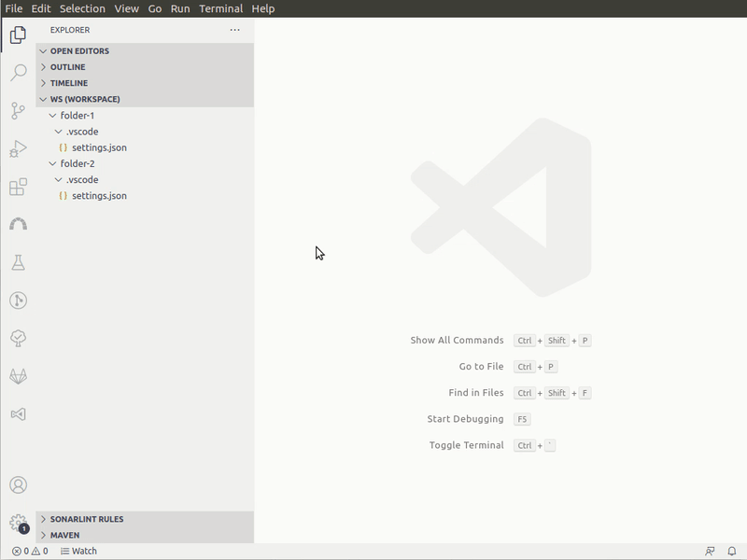Open the GitLab fox icon
The width and height of the screenshot is (747, 560).
point(18,376)
